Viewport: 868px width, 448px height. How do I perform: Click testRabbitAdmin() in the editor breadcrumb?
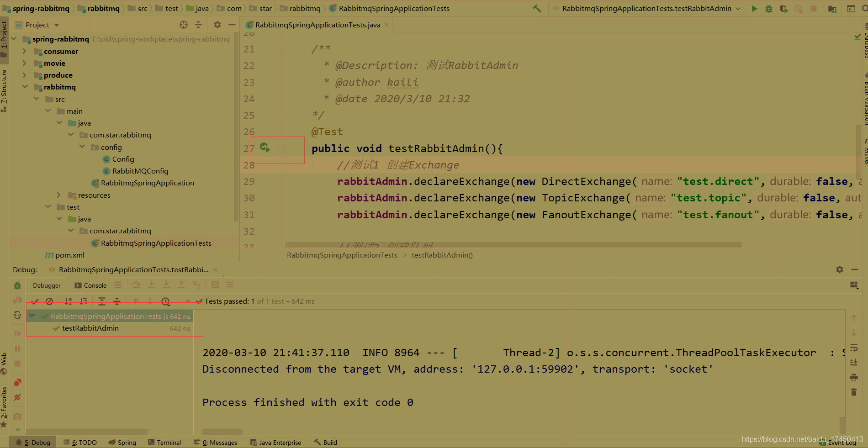click(x=442, y=255)
